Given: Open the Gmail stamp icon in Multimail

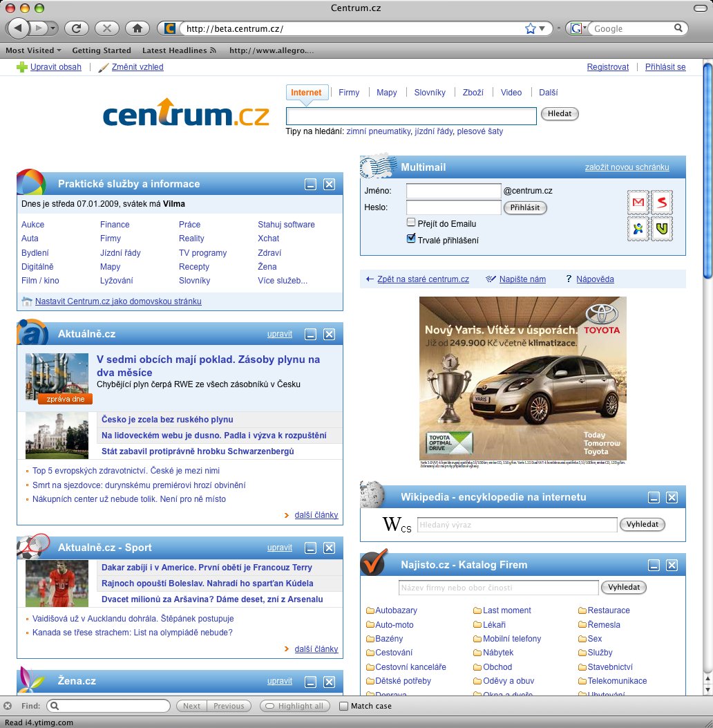Looking at the screenshot, I should (638, 203).
